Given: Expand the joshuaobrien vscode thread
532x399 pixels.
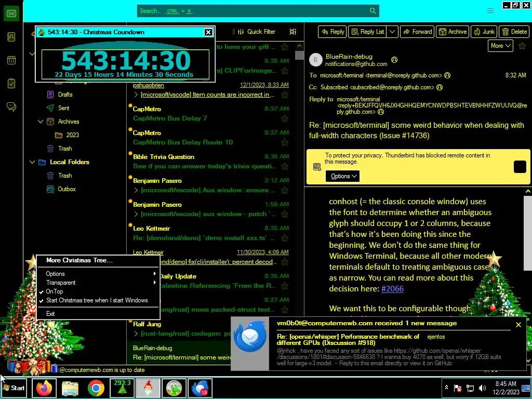Looking at the screenshot, I should 136,95.
